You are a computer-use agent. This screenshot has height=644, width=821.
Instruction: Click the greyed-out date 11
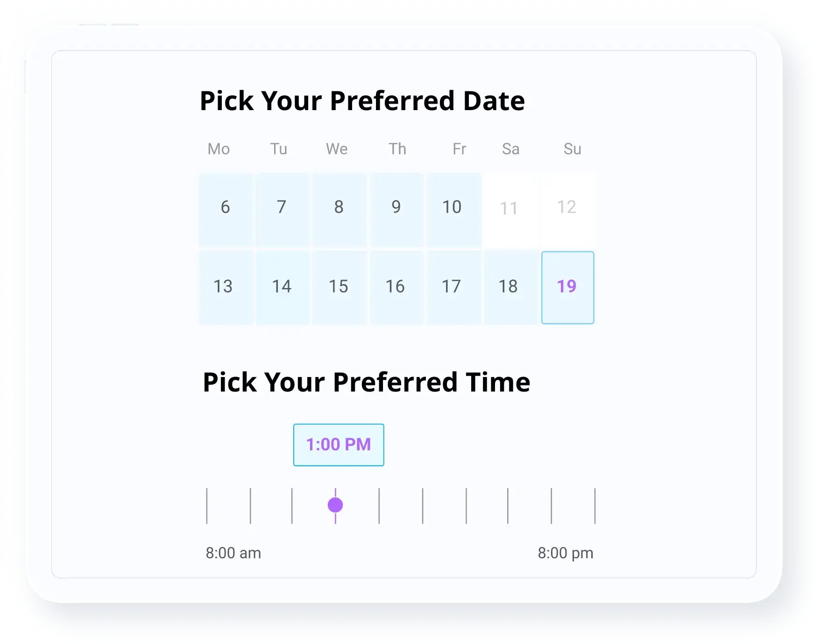click(x=510, y=209)
